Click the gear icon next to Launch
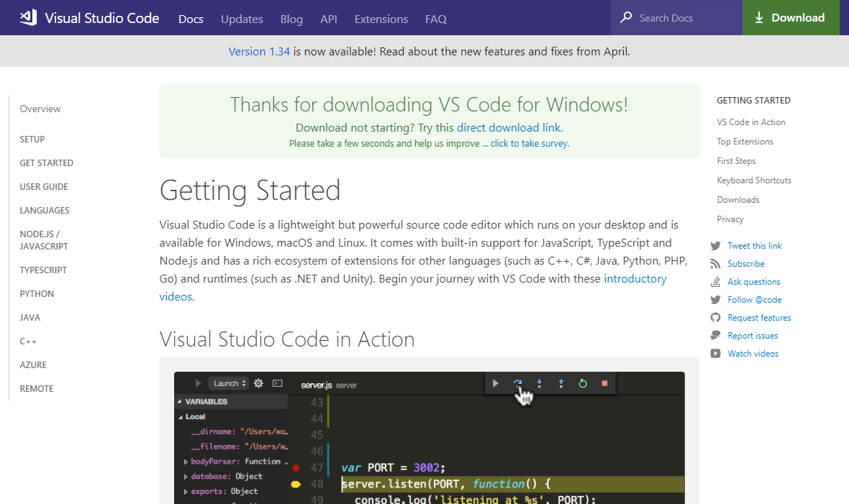 point(259,383)
